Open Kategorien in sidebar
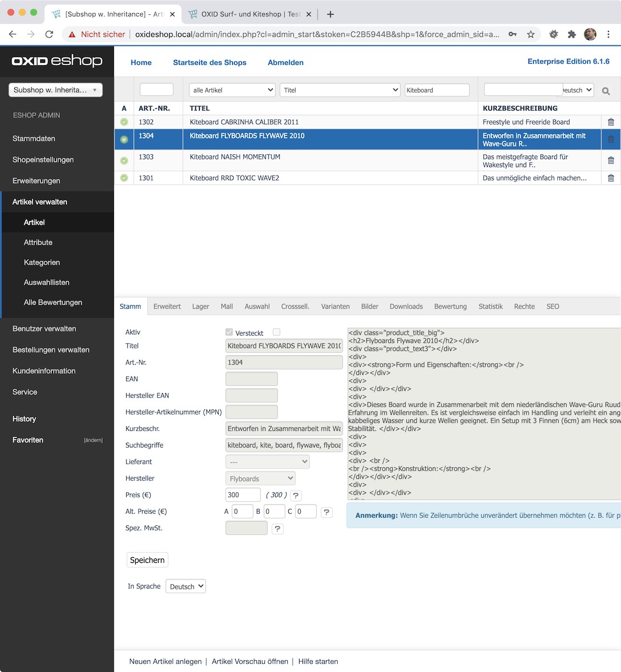Screen dimensions: 621x672 click(42, 262)
